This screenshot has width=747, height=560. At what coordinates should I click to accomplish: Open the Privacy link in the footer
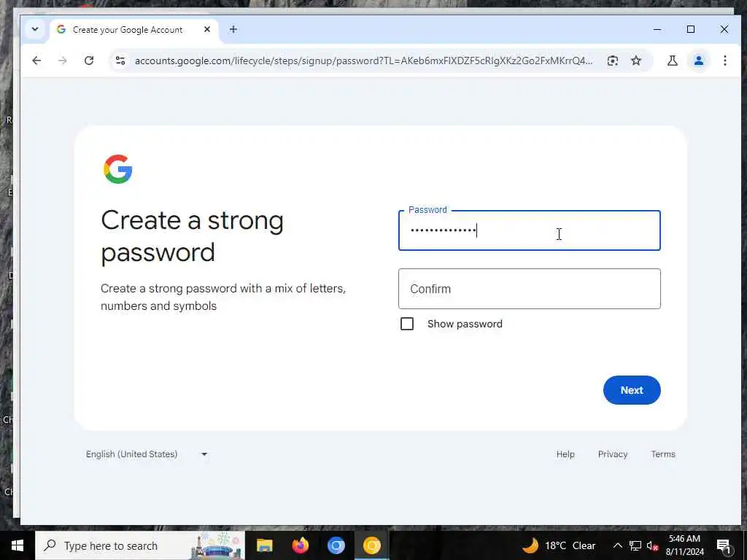pyautogui.click(x=613, y=454)
